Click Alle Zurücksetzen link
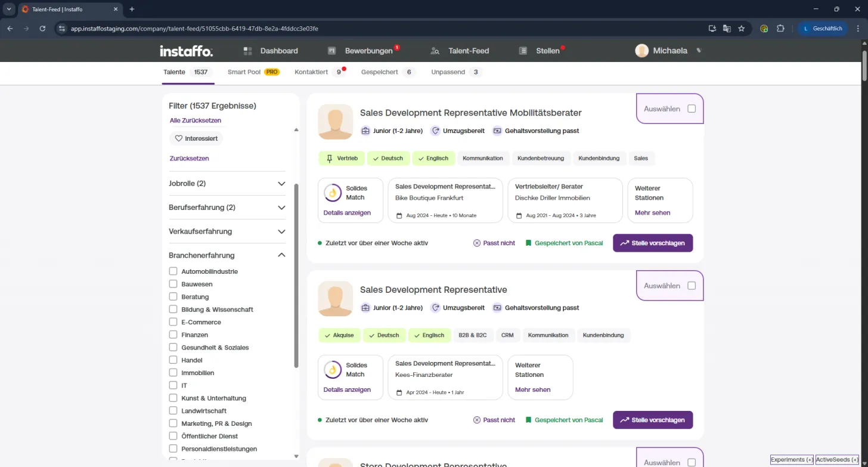This screenshot has width=868, height=467. tap(196, 120)
